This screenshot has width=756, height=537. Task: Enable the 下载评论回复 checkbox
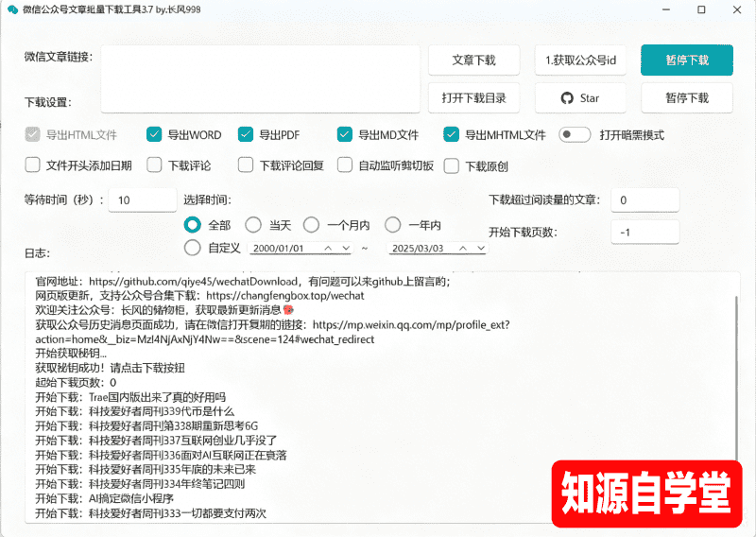[246, 165]
